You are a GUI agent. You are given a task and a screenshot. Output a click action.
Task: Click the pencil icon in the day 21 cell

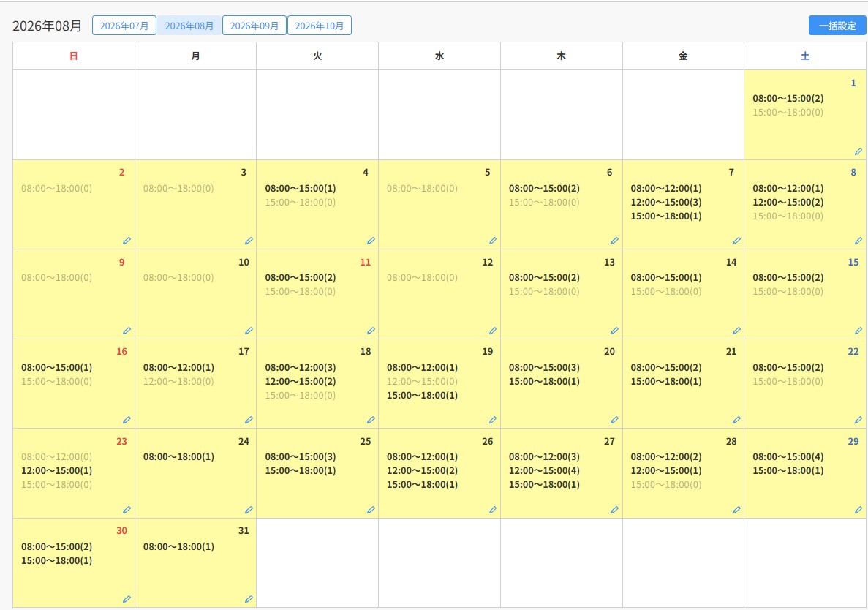(x=736, y=420)
